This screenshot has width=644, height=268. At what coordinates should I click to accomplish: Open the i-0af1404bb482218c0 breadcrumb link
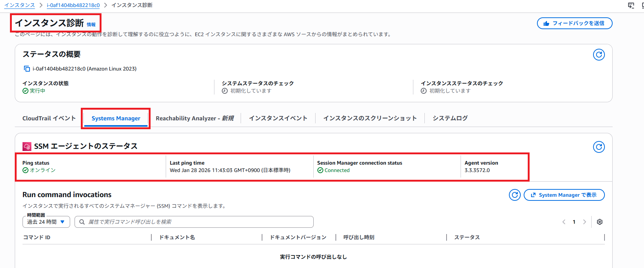(73, 5)
